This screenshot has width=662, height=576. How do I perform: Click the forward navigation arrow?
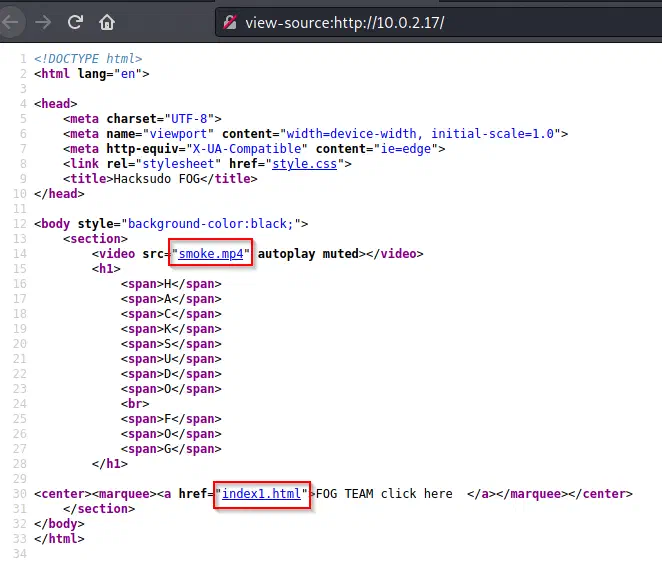coord(43,22)
